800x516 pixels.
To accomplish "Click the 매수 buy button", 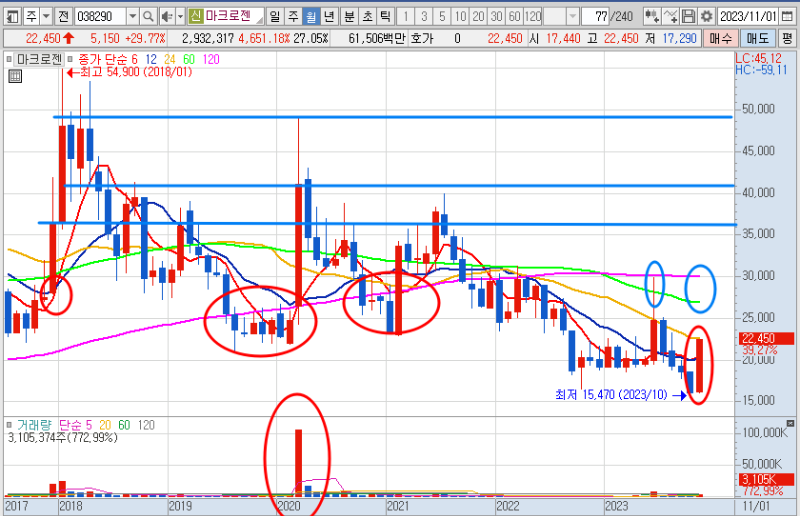I will 720,38.
